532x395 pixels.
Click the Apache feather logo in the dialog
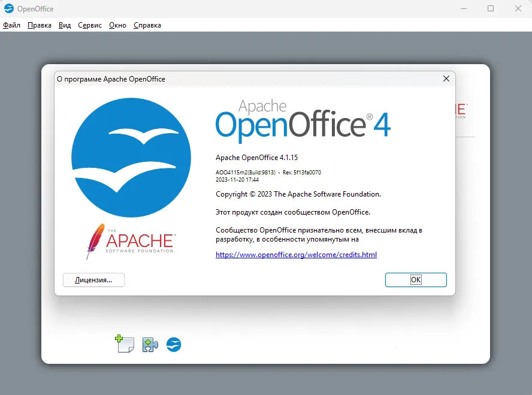click(x=95, y=240)
